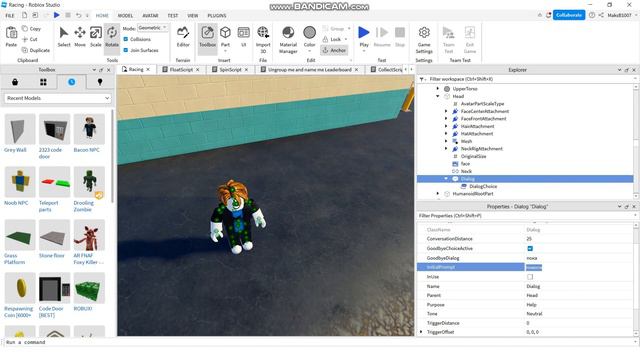The image size is (640, 360).
Task: Click the help question mark icon
Action: tap(592, 15)
